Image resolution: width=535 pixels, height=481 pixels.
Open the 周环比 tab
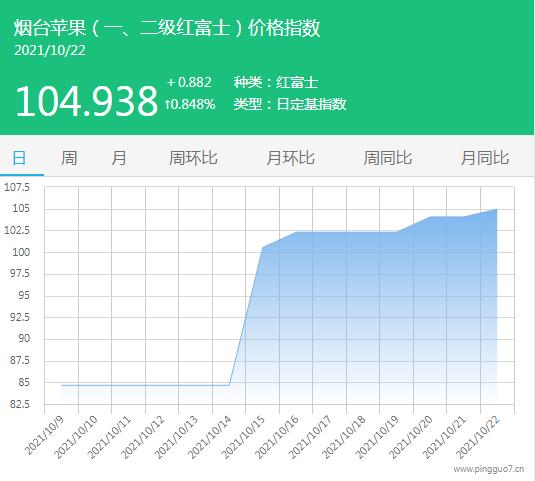tap(193, 158)
